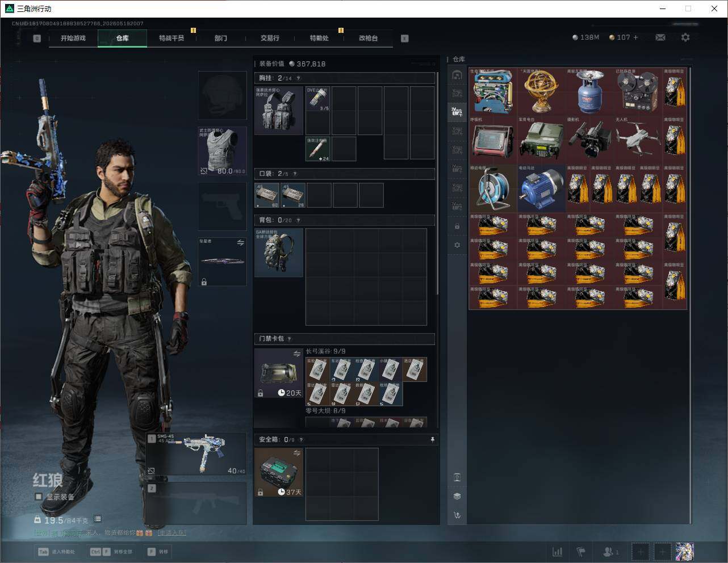Image resolution: width=728 pixels, height=563 pixels.
Task: Select the main warehouse icon atop the sidebar
Action: point(457,74)
